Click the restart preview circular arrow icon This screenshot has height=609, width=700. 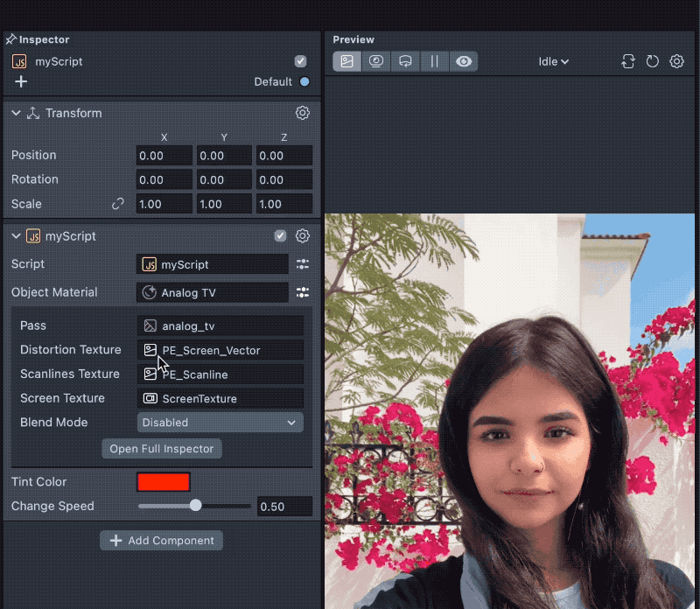[x=652, y=62]
